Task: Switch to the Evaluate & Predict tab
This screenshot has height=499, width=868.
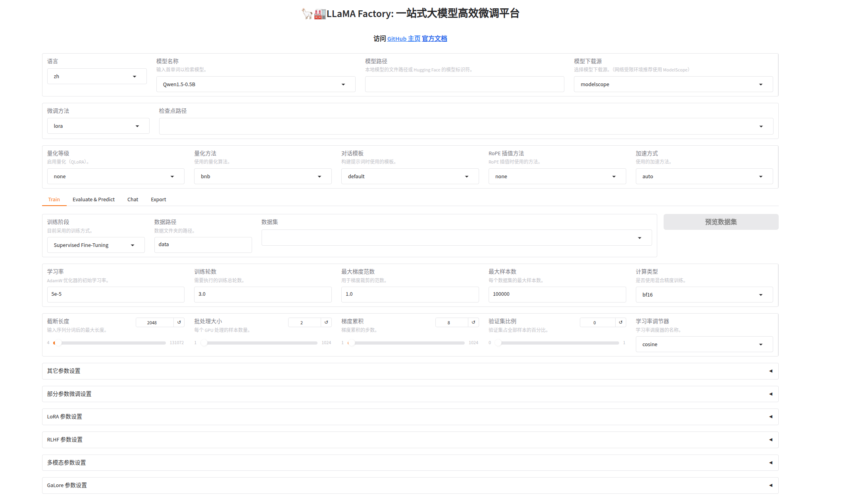Action: point(94,200)
